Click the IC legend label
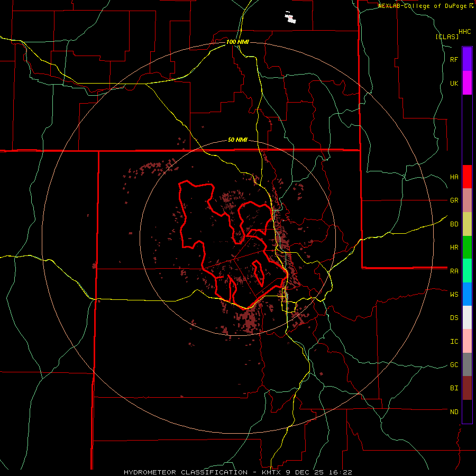The width and height of the screenshot is (476, 476). [454, 342]
